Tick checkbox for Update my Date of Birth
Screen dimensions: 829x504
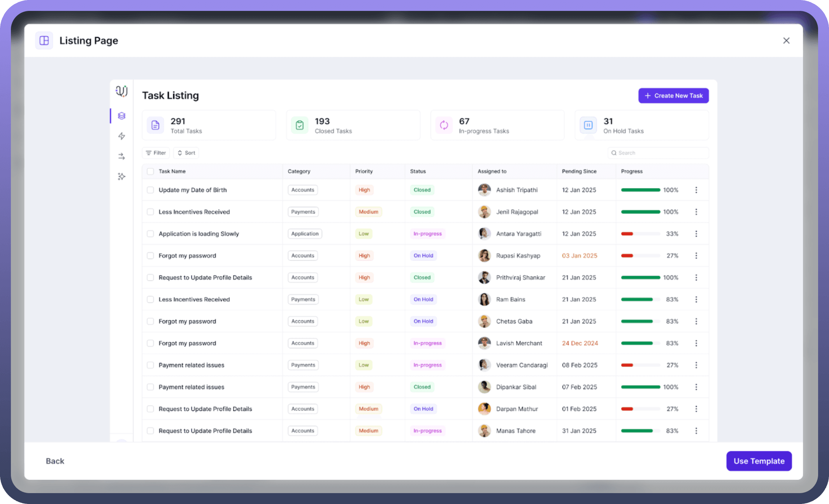point(150,190)
